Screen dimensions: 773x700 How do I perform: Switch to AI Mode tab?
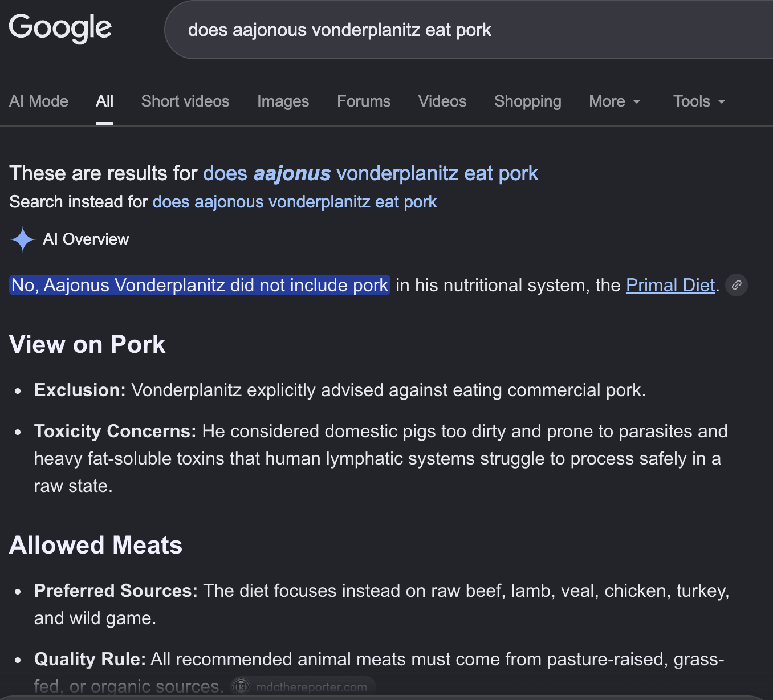(x=39, y=101)
